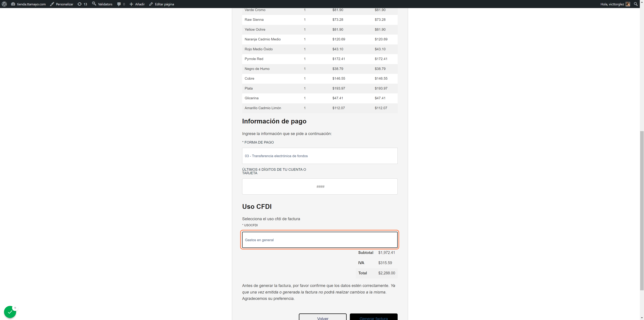Open the Validators menu

[x=102, y=4]
